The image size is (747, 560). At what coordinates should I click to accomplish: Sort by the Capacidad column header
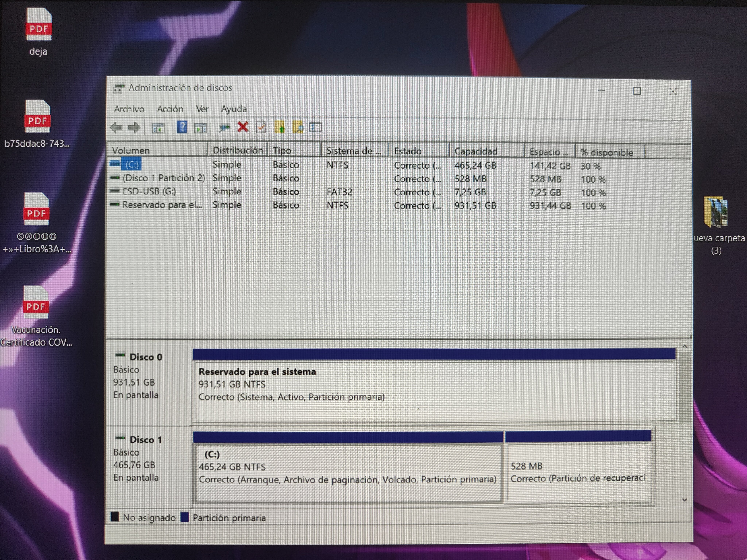[x=487, y=151]
